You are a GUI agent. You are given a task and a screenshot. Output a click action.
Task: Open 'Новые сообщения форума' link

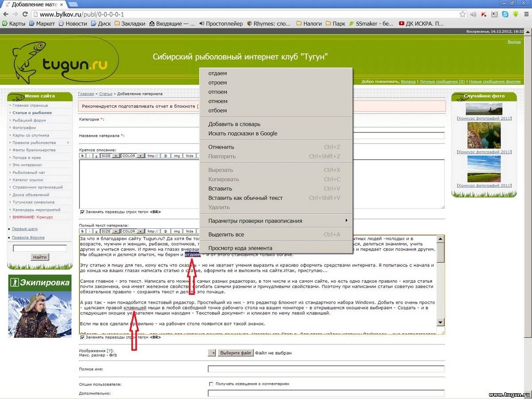(x=495, y=82)
